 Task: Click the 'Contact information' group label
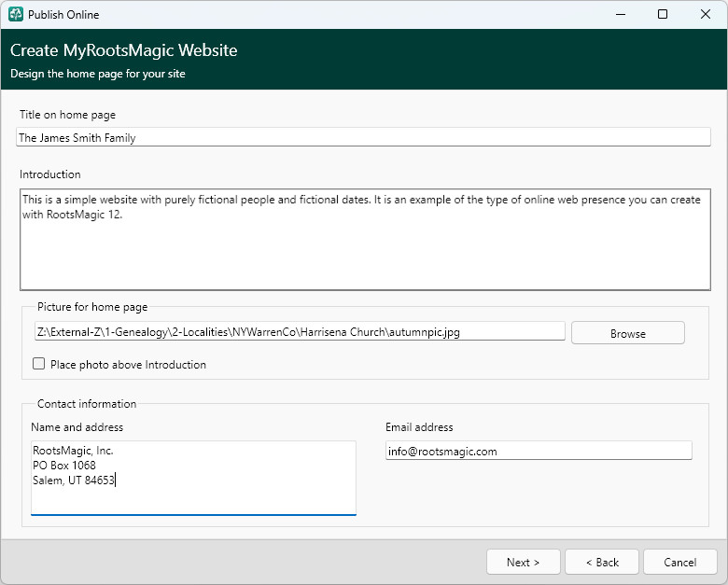[x=87, y=403]
